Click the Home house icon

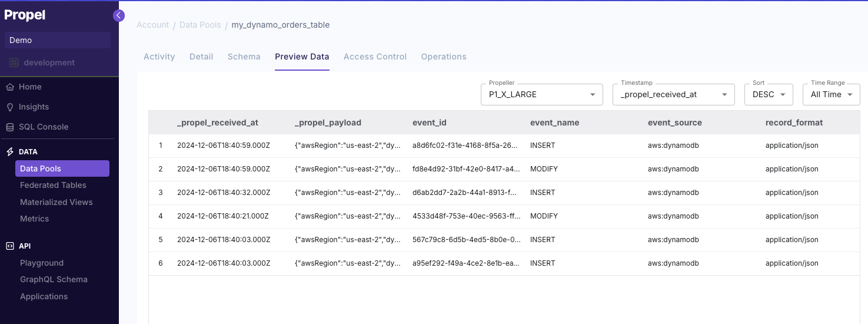point(9,87)
